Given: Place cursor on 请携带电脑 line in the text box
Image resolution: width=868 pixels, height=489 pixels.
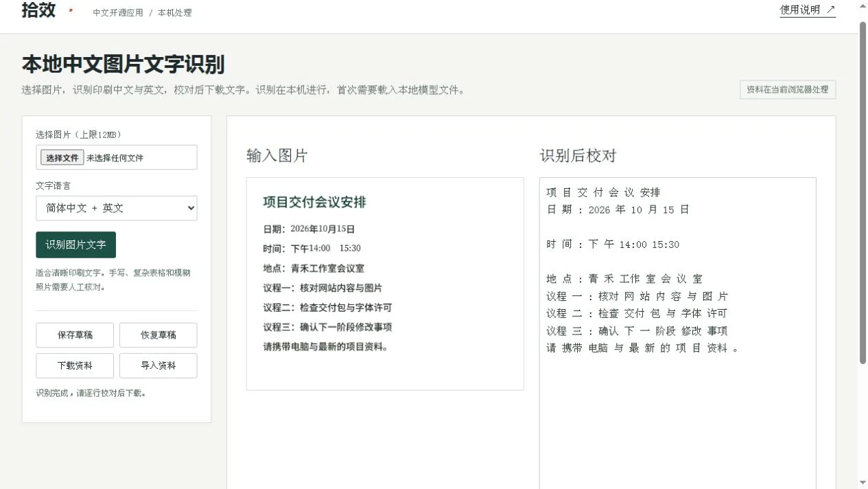Looking at the screenshot, I should tap(643, 348).
